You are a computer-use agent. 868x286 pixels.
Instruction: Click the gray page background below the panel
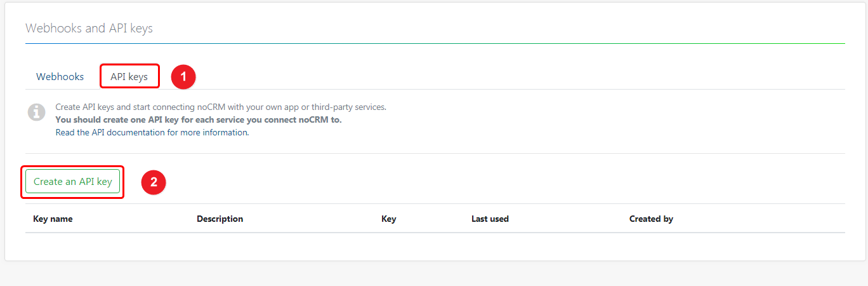pos(435,275)
